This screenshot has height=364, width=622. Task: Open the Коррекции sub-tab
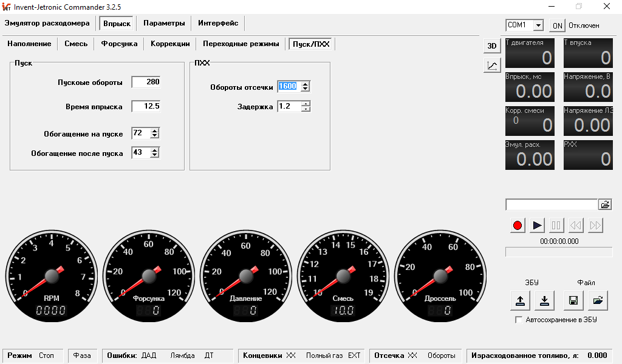coord(170,44)
